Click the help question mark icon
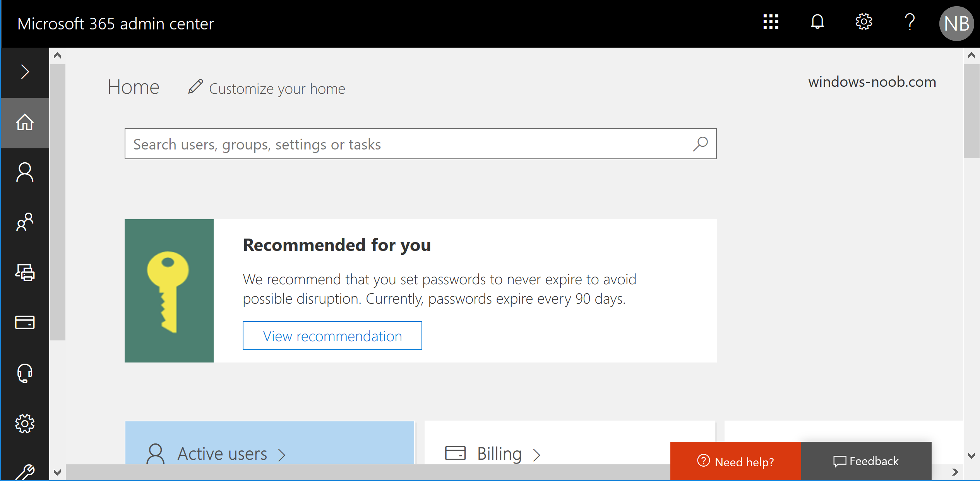980x481 pixels. point(910,22)
